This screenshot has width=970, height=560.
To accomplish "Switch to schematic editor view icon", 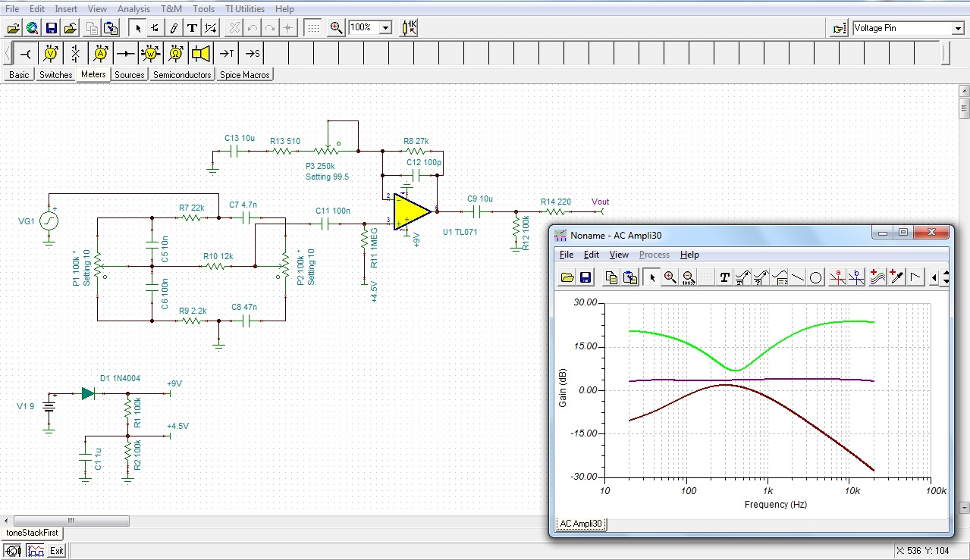I will pyautogui.click(x=13, y=551).
